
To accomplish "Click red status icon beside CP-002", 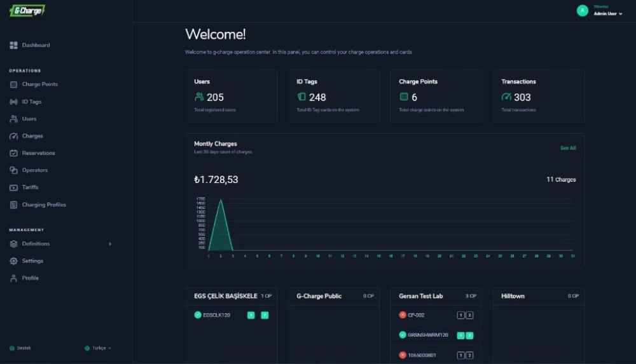I will click(402, 315).
